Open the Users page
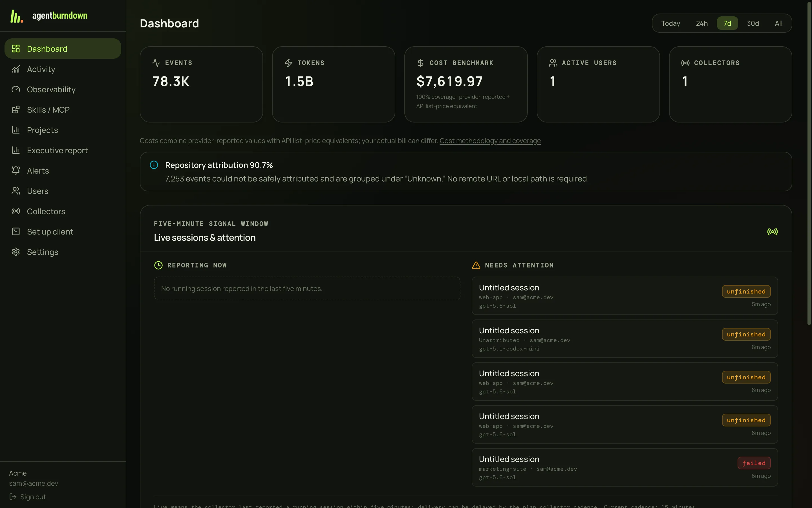812x508 pixels. [63, 191]
